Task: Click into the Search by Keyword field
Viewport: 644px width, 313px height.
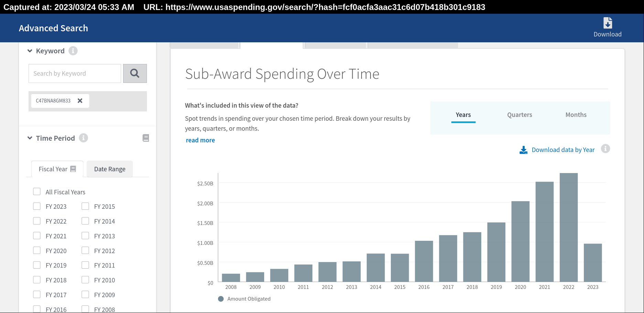Action: pos(75,73)
